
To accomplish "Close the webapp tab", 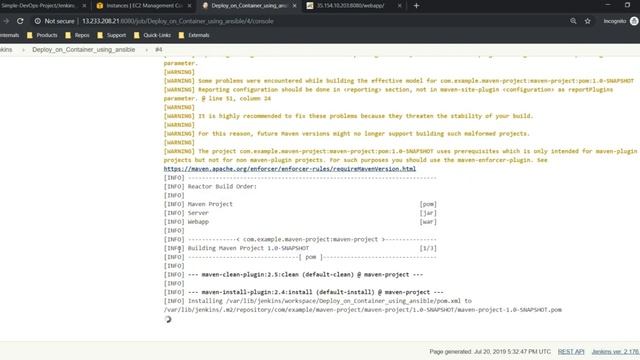I will coord(399,6).
